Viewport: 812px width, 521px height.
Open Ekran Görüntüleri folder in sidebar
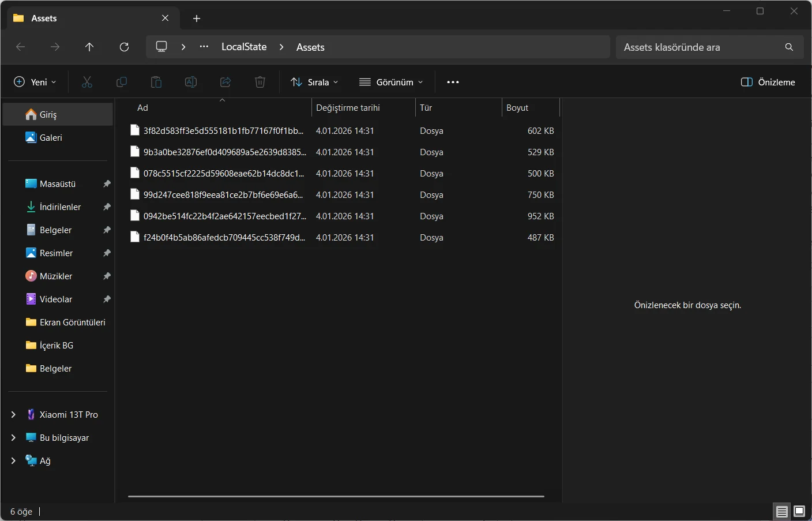(58, 322)
